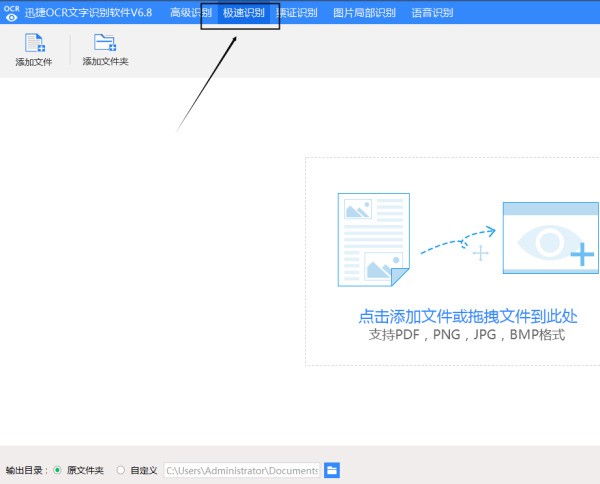Select the 自定义 radio button
600x484 pixels.
121,470
